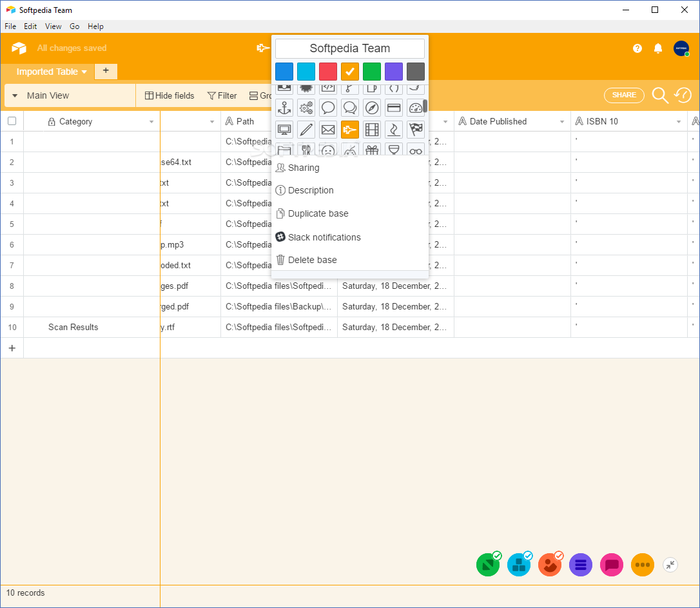Choose the credit card icon
Screen dimensions: 700x608
394,108
